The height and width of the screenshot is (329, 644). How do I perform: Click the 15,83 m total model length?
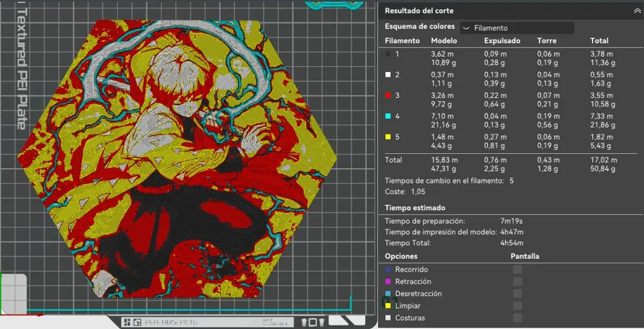444,160
